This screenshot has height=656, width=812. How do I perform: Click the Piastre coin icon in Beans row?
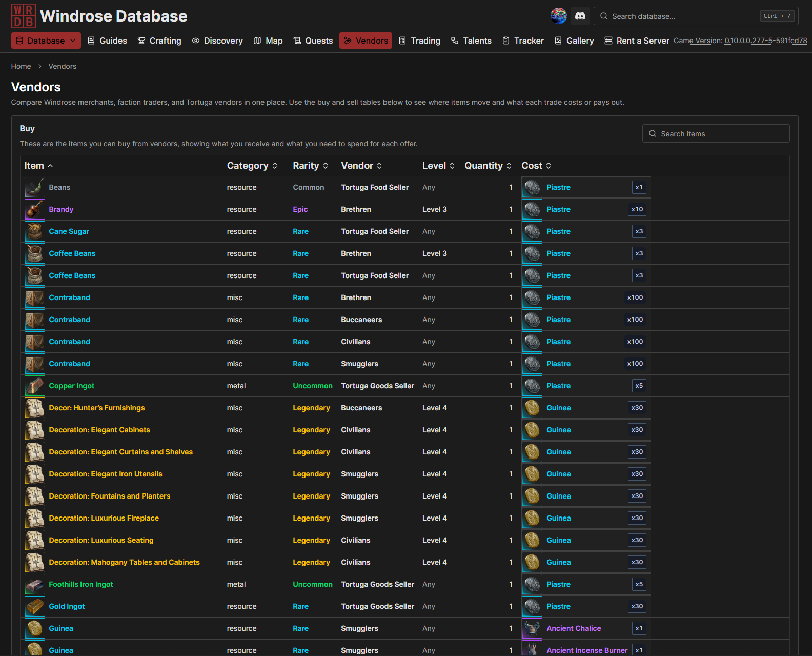pyautogui.click(x=532, y=187)
